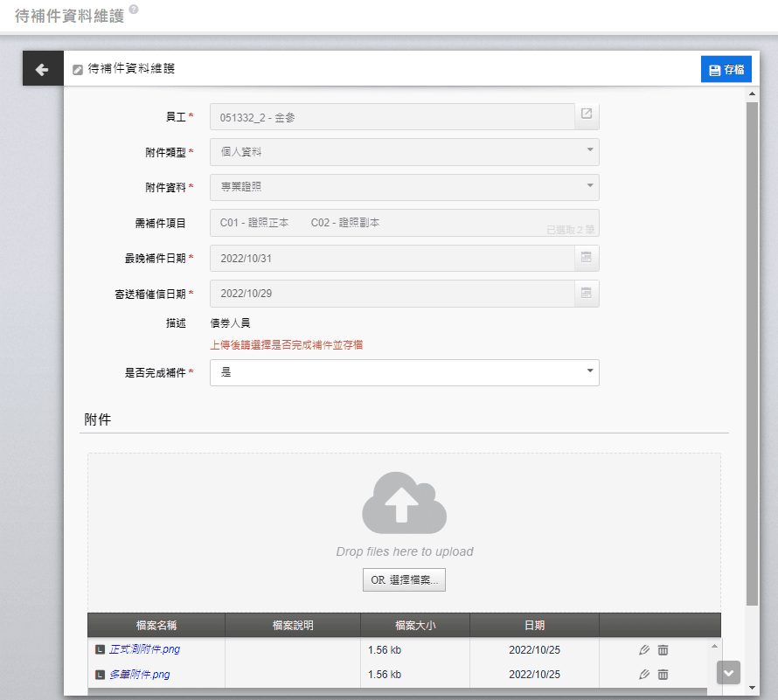Image resolution: width=778 pixels, height=700 pixels.
Task: Open employee record via external link icon
Action: point(587,115)
